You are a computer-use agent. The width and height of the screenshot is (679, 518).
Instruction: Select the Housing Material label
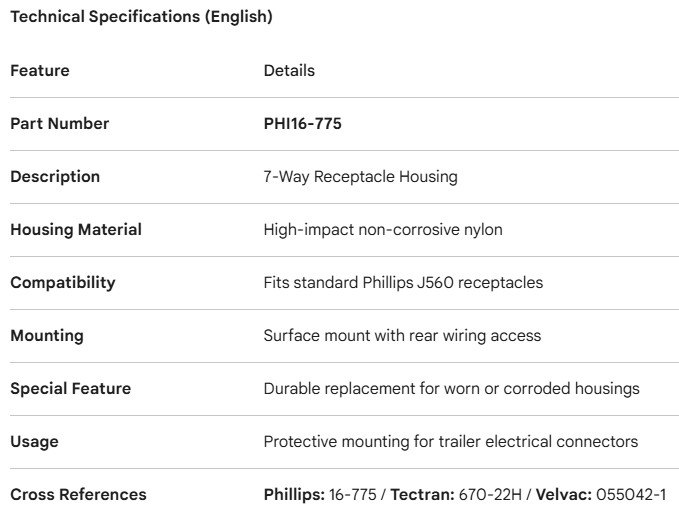pos(76,230)
